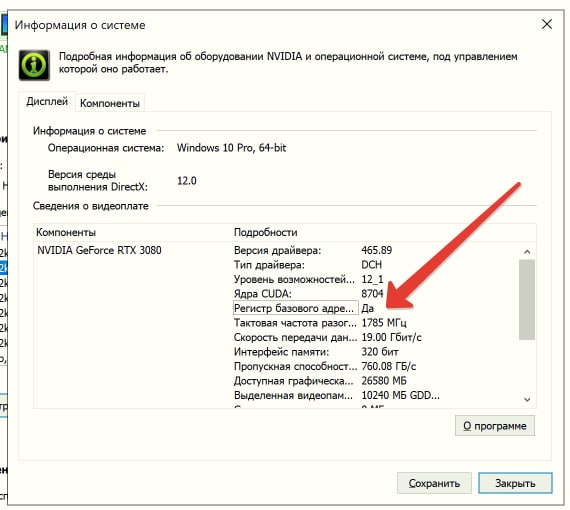
Task: Click the Да value for resizable BAR
Action: (368, 309)
